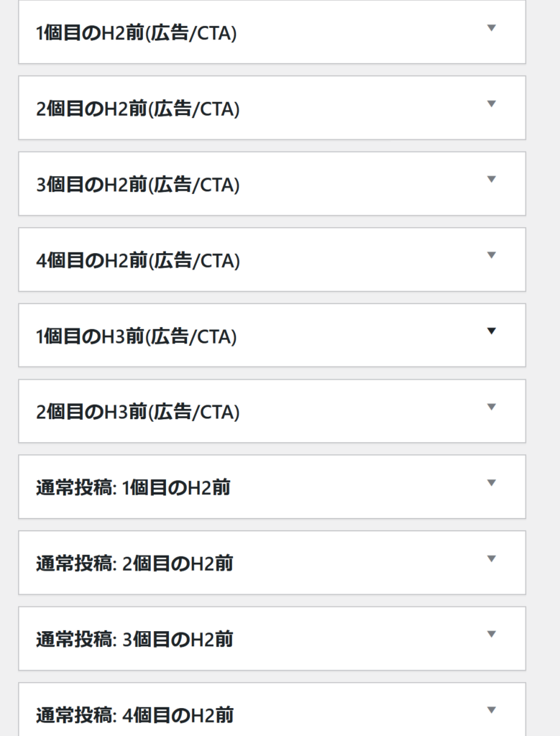The height and width of the screenshot is (736, 560).
Task: Click the 2個目のH3前(広告/CTA) arrow
Action: 492,407
